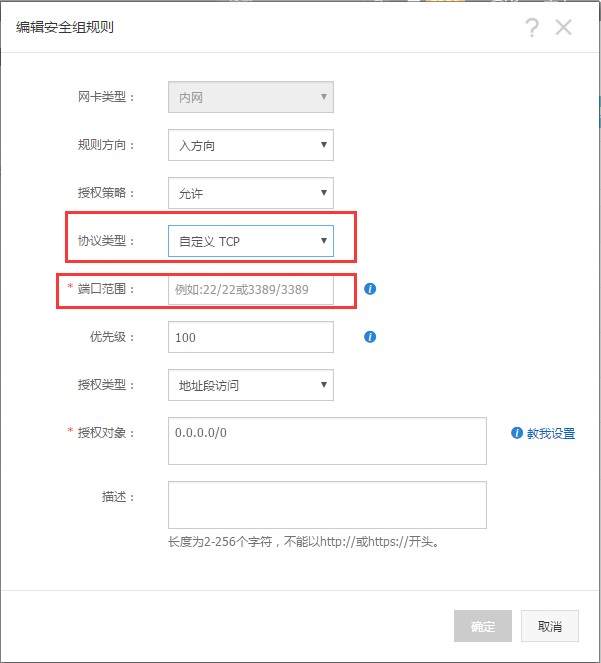Click the 取消 cancel button
The image size is (601, 663).
pos(550,626)
